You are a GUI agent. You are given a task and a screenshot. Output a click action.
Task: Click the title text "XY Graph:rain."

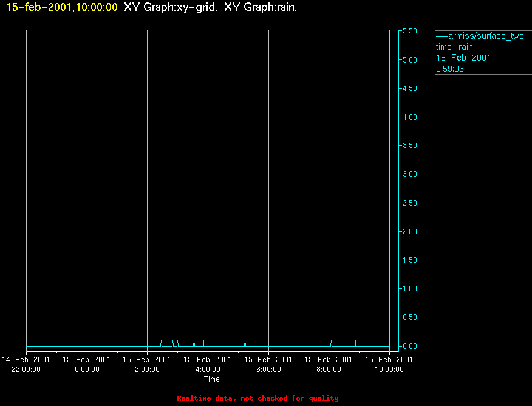click(261, 7)
